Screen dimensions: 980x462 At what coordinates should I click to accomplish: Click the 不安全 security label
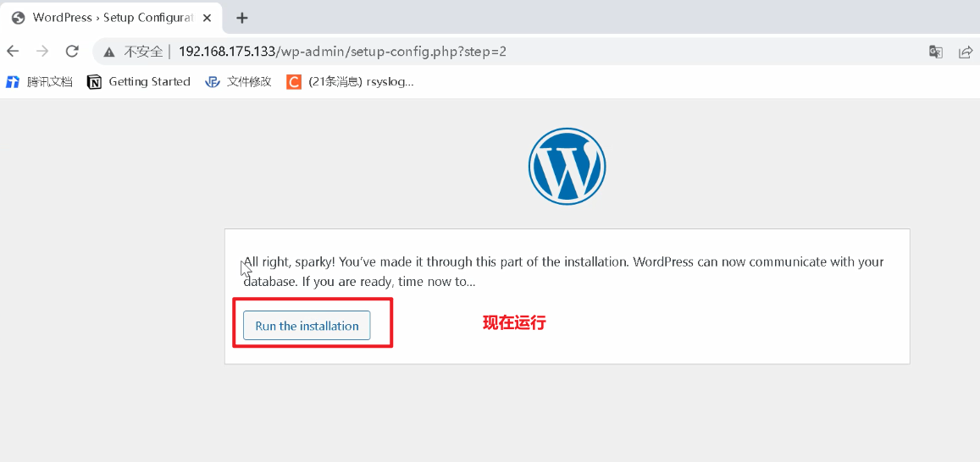[x=143, y=52]
